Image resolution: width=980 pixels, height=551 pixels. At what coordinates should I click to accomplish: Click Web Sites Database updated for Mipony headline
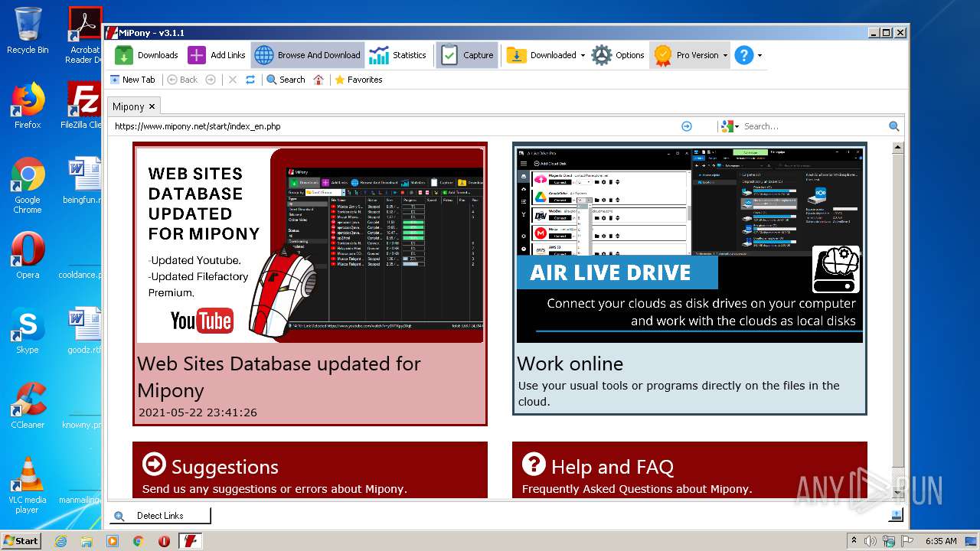pos(279,377)
